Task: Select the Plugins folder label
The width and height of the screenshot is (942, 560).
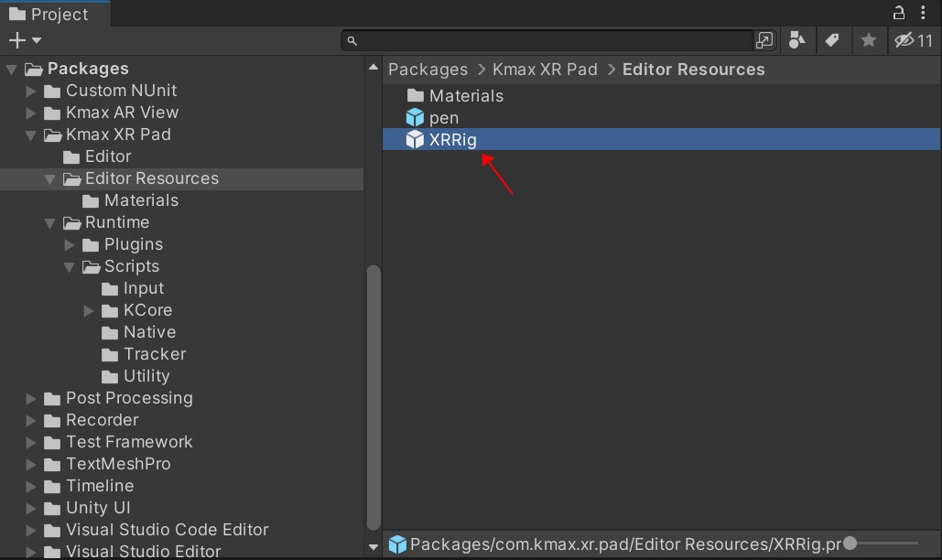Action: [134, 244]
